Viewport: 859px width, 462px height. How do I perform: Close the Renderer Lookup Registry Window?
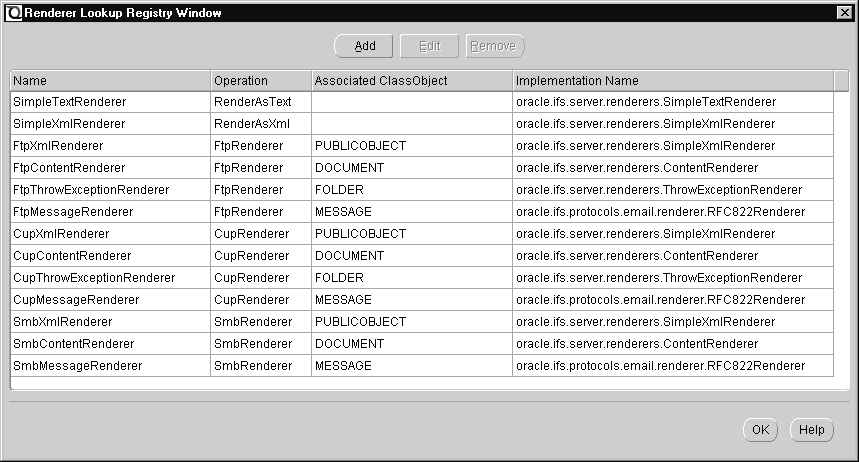[x=845, y=13]
